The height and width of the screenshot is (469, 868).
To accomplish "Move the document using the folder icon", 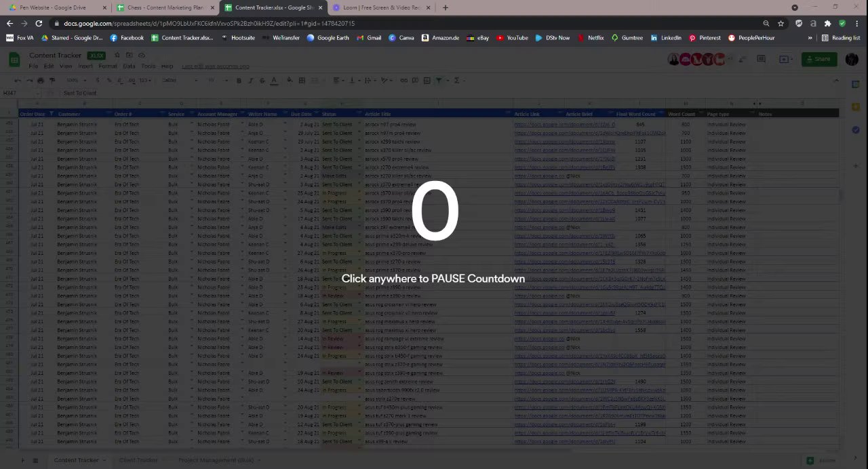I will coord(129,55).
